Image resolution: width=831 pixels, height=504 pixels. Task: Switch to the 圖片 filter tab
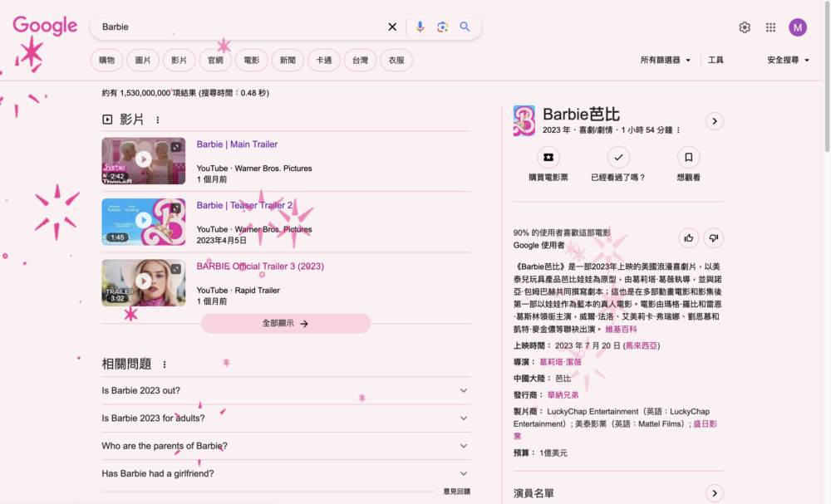146,60
